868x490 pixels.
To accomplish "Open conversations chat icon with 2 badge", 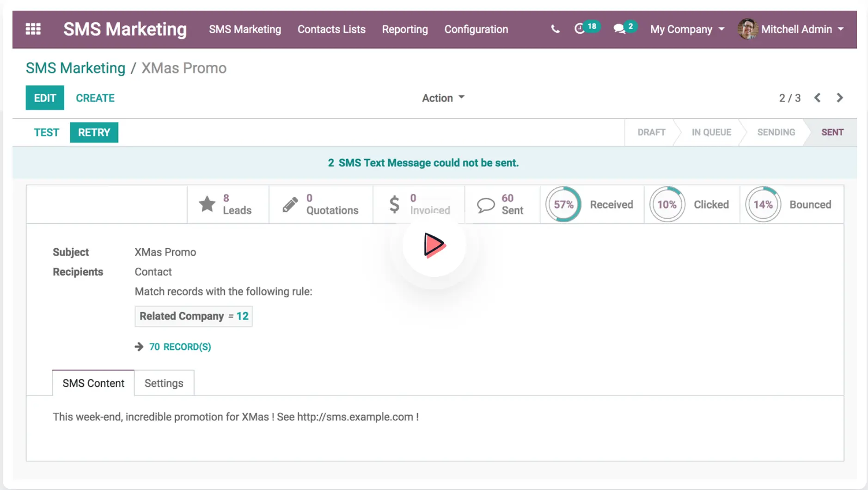I will (x=625, y=28).
